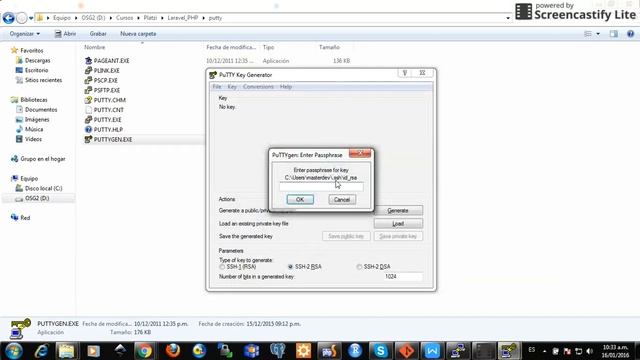The image size is (640, 360).
Task: Click Explorer back navigation arrow
Action: [x=9, y=18]
